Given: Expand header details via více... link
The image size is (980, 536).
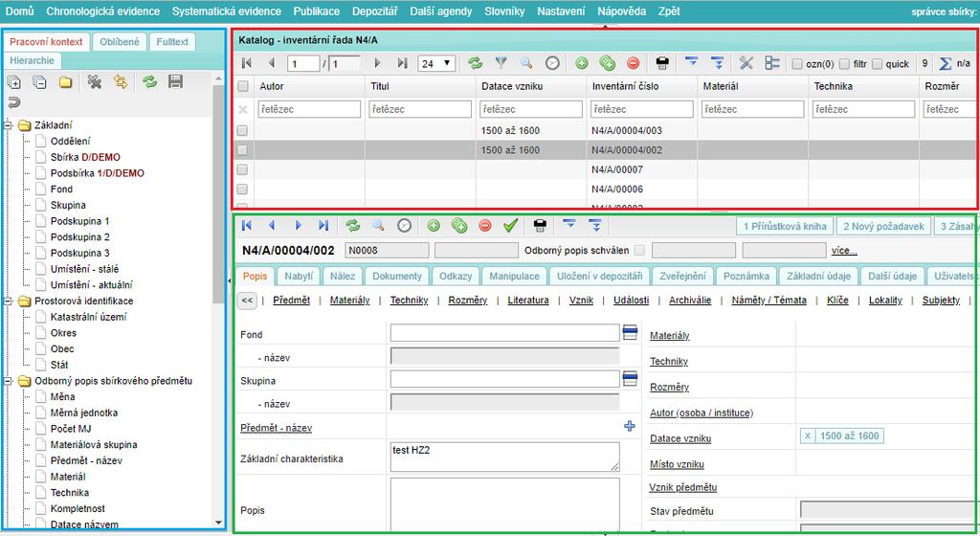Looking at the screenshot, I should coord(844,251).
